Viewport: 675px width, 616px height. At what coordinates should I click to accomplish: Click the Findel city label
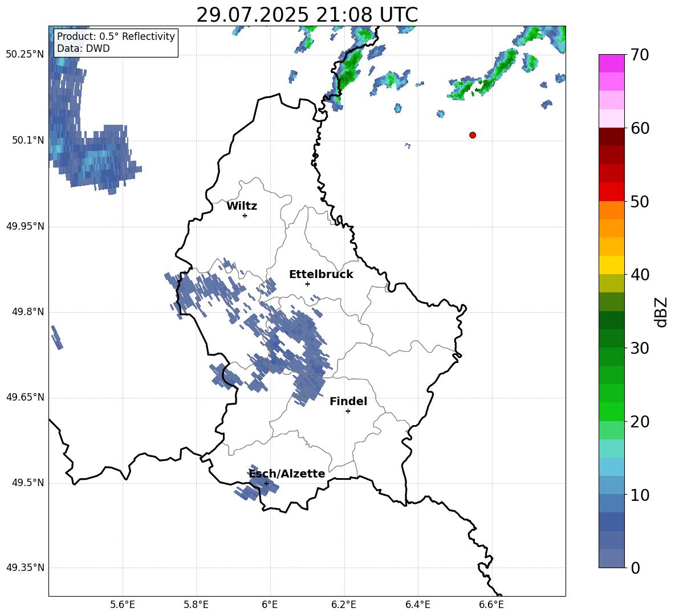point(348,401)
